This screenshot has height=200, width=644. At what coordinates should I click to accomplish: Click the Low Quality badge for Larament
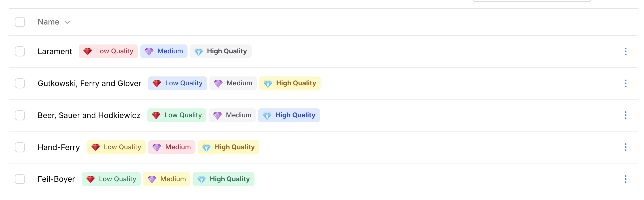pyautogui.click(x=108, y=51)
